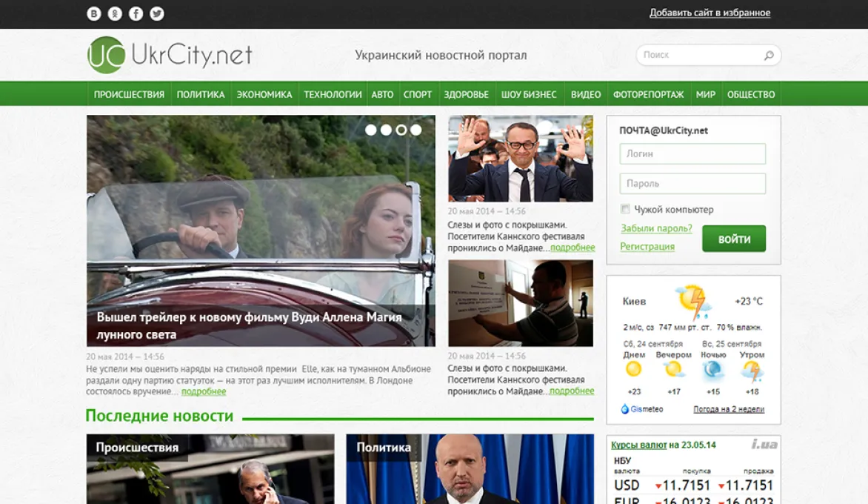The image size is (868, 504).
Task: Click the Войти login button
Action: tap(734, 239)
